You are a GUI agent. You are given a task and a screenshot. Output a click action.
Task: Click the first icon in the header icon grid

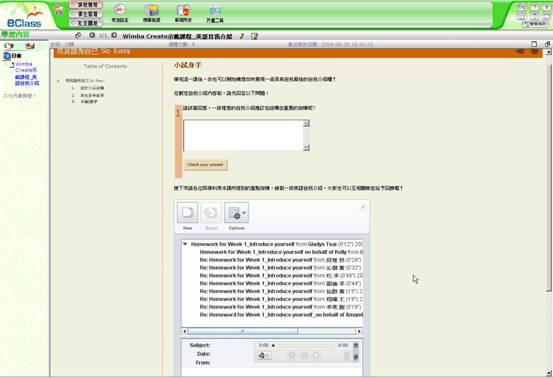click(x=522, y=7)
